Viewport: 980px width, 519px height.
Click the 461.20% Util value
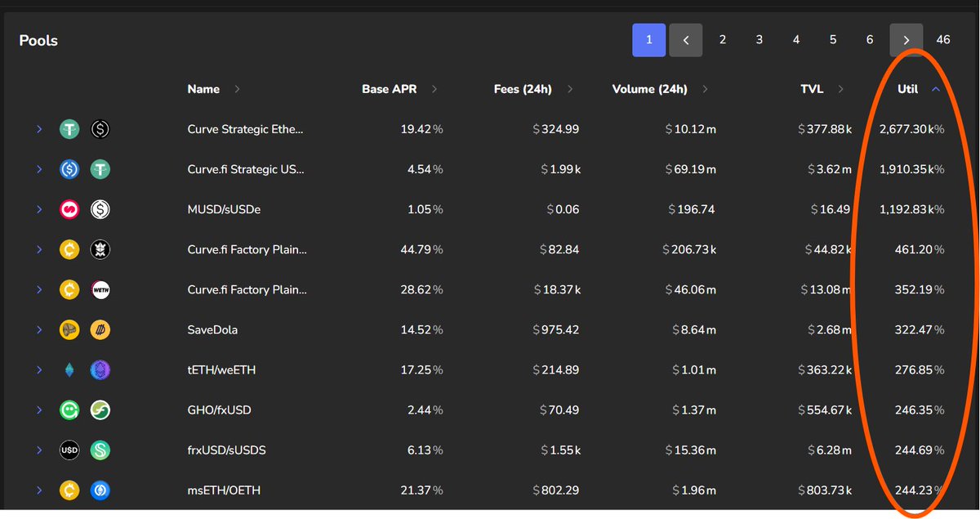click(920, 249)
